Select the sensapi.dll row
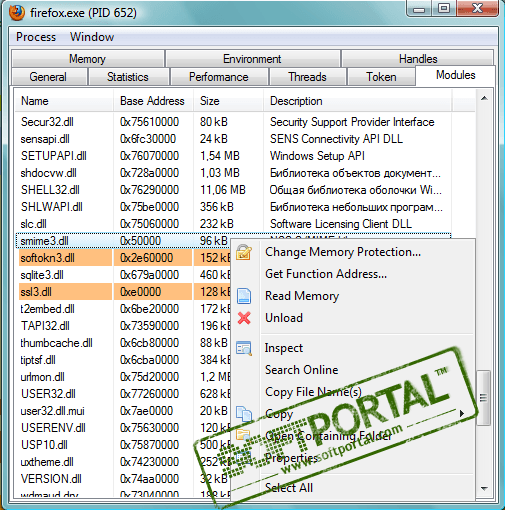The width and height of the screenshot is (505, 510). pyautogui.click(x=233, y=139)
